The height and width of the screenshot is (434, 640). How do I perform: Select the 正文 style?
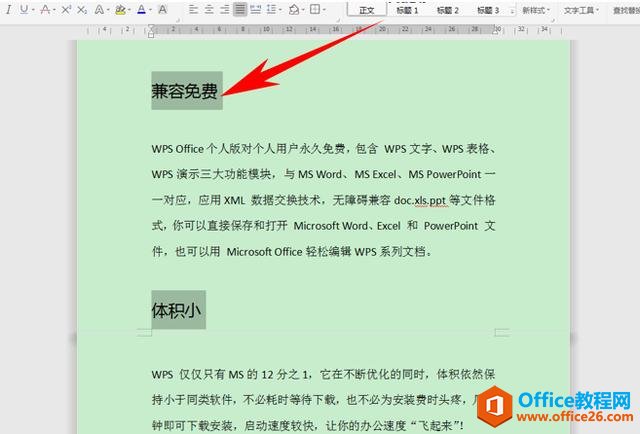pos(367,10)
